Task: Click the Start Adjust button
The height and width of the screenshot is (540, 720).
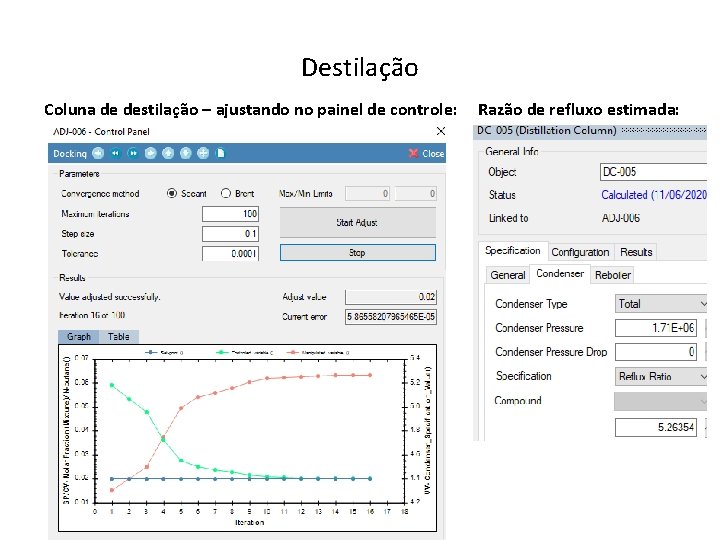Action: click(358, 222)
